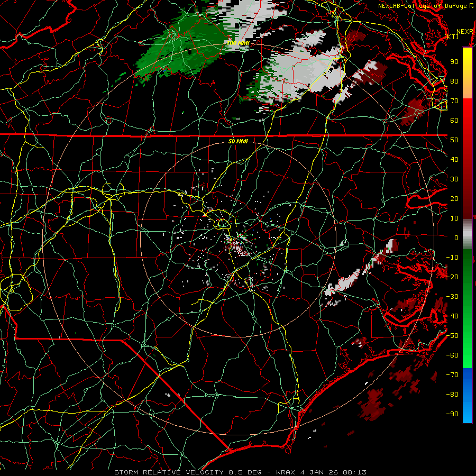Viewport: 476px width, 476px height.
Task: Click the 20 value on the velocity scale
Action: (454, 199)
